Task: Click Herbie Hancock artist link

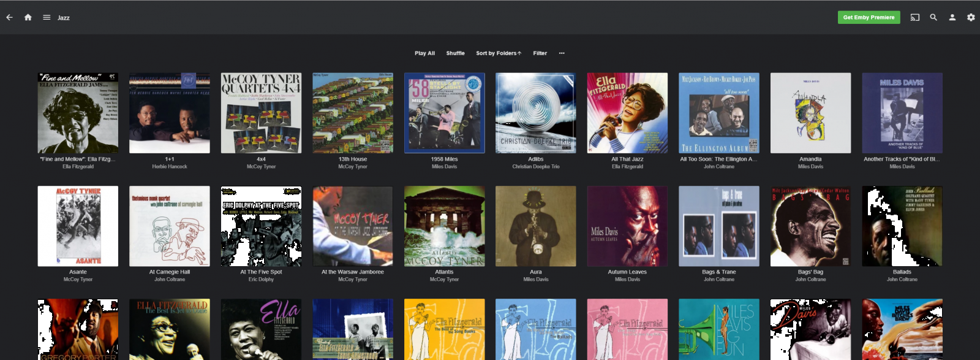Action: pyautogui.click(x=170, y=166)
